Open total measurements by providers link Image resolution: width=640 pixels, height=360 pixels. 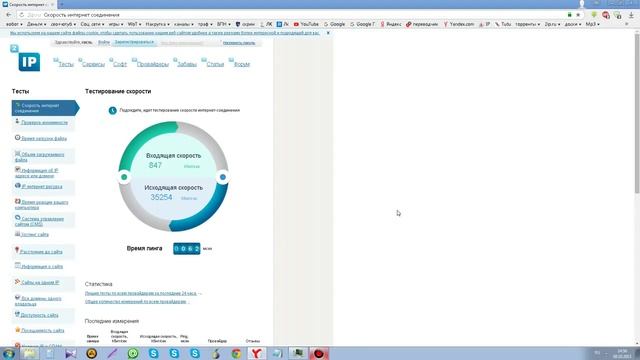(136, 302)
